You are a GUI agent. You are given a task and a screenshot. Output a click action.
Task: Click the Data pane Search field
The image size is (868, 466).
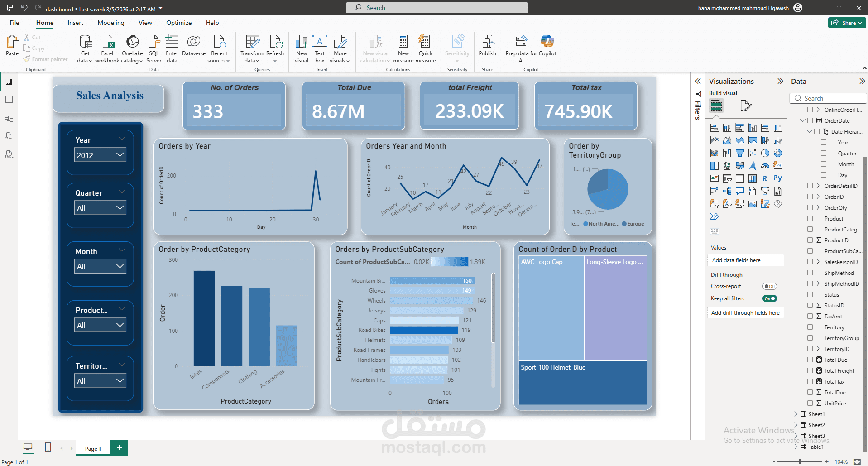pos(828,98)
